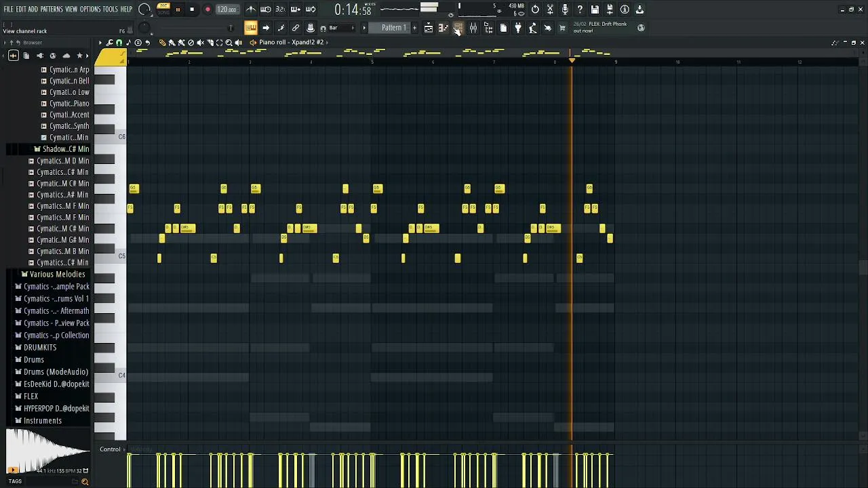Viewport: 868px width, 488px height.
Task: Open the mixer window from the toolbar
Action: click(473, 28)
